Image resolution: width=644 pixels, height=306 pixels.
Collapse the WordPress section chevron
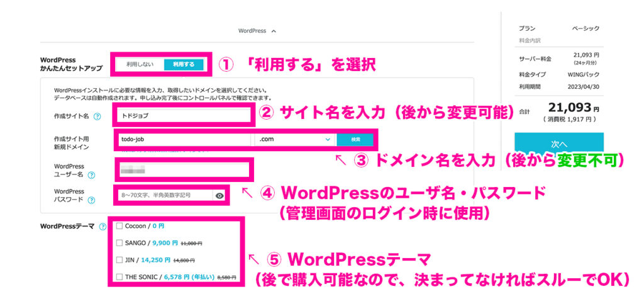pyautogui.click(x=274, y=31)
